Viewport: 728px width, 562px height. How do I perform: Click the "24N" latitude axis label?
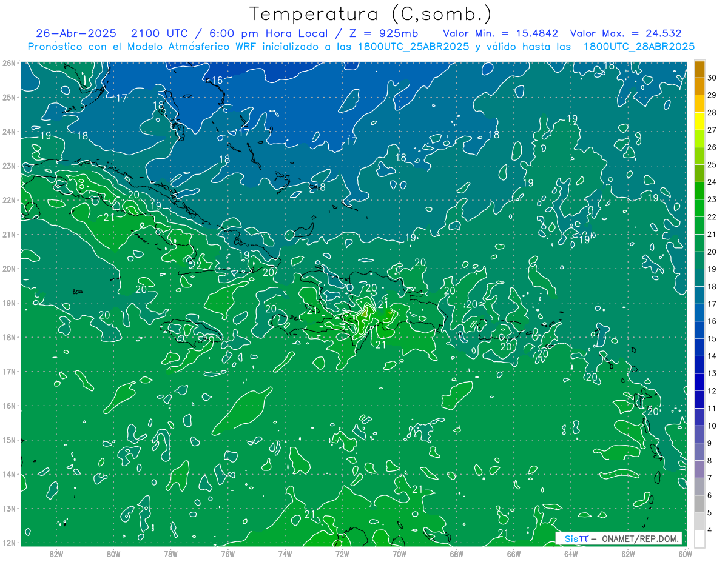[9, 132]
